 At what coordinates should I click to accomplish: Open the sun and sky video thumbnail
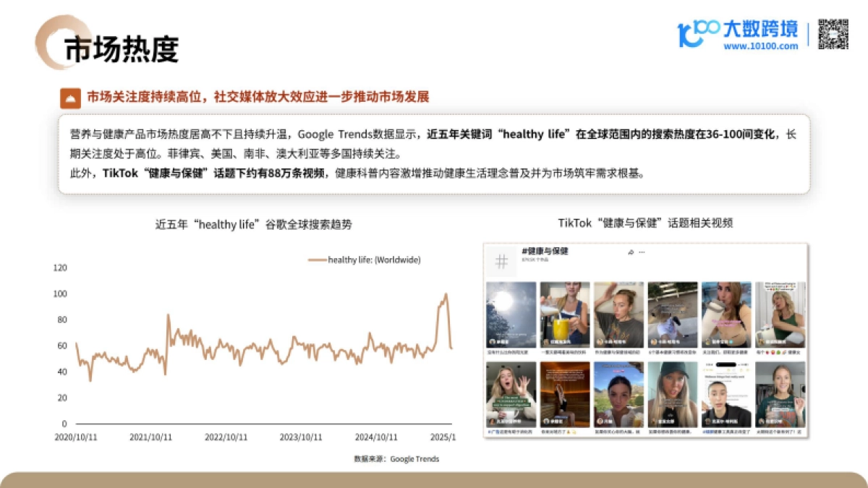[x=511, y=314]
